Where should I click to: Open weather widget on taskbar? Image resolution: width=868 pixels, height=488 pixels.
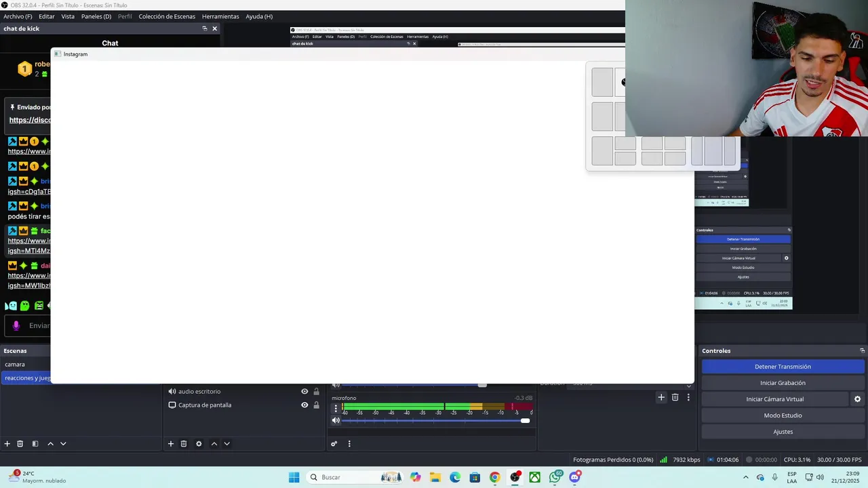(x=38, y=477)
